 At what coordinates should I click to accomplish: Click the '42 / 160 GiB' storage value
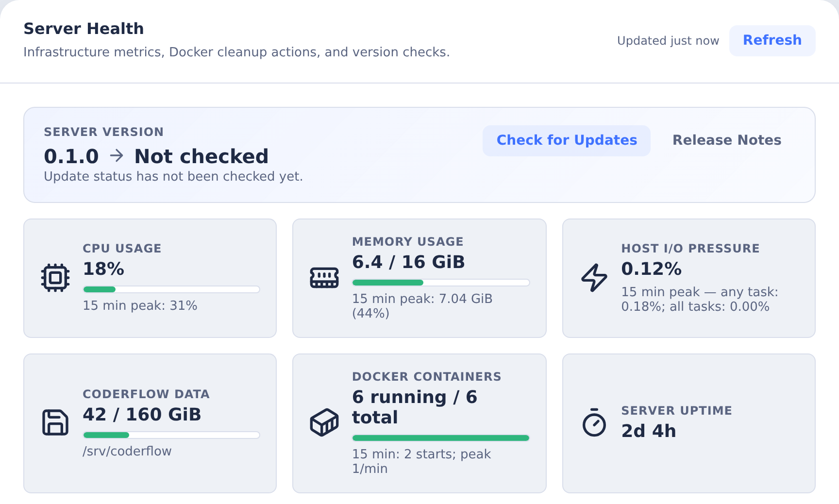click(142, 415)
